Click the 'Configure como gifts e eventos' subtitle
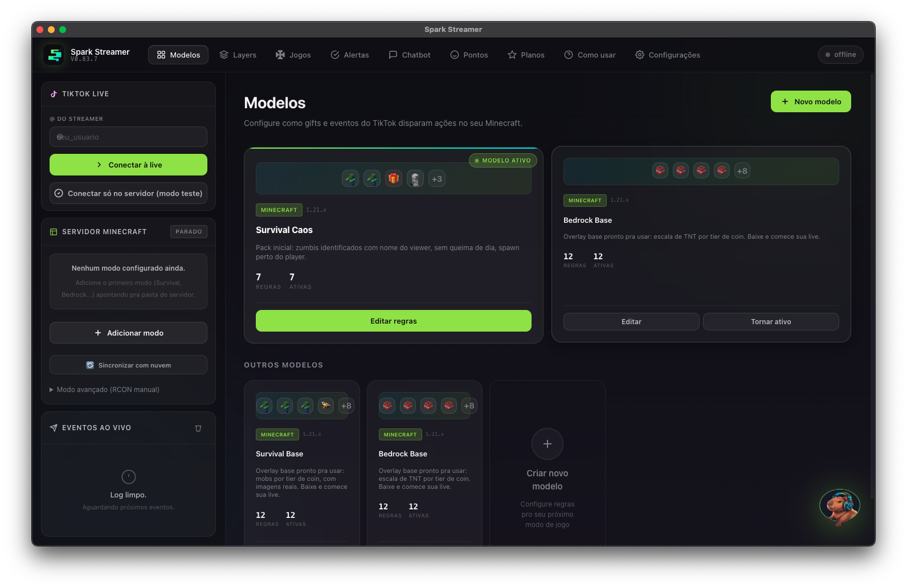 point(383,124)
